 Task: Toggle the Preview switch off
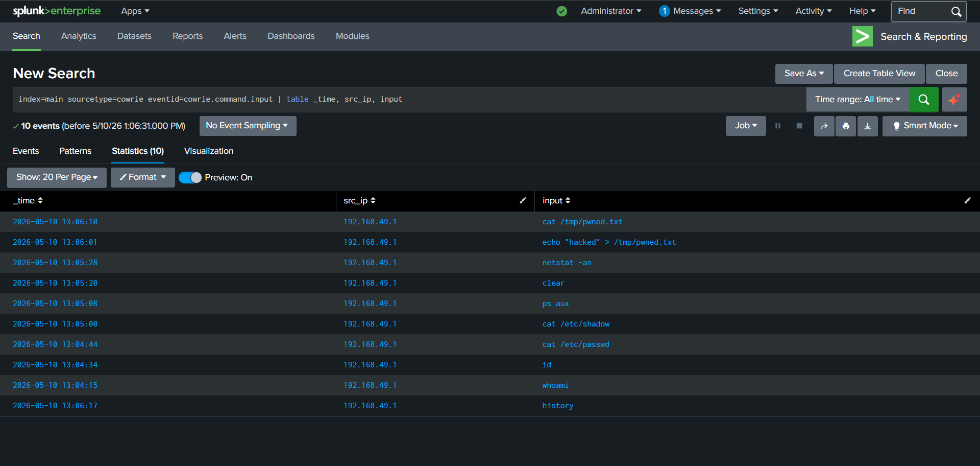190,177
